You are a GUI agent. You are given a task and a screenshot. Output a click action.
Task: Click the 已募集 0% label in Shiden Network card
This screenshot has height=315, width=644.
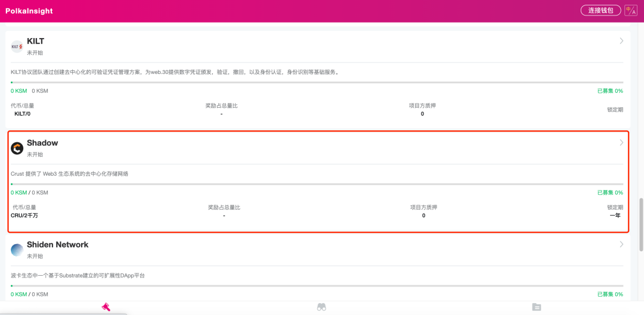610,294
